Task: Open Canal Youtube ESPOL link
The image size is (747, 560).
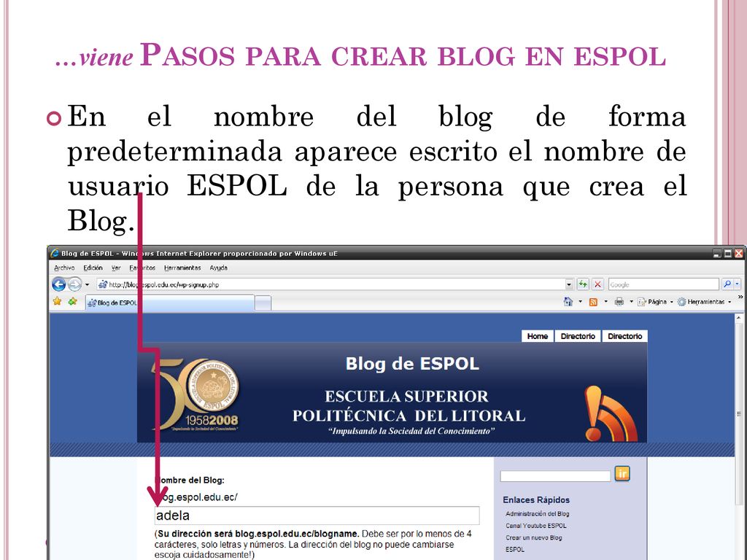Action: pos(536,526)
